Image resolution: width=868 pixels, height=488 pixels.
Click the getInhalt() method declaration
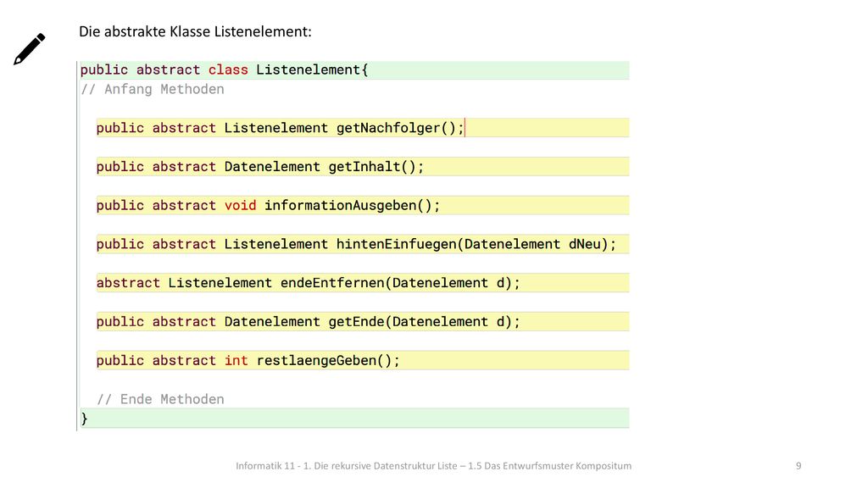[x=363, y=167]
